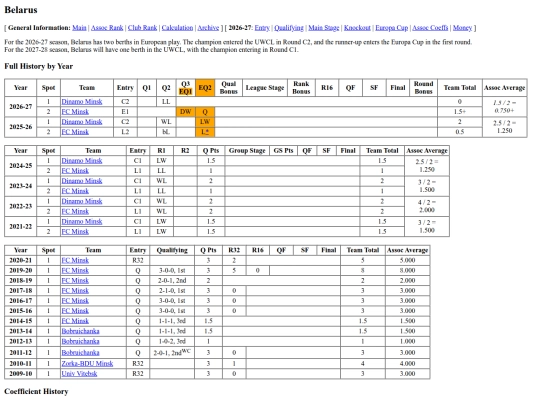Go to the Main Stage link
This screenshot has height=405, width=540.
[324, 28]
